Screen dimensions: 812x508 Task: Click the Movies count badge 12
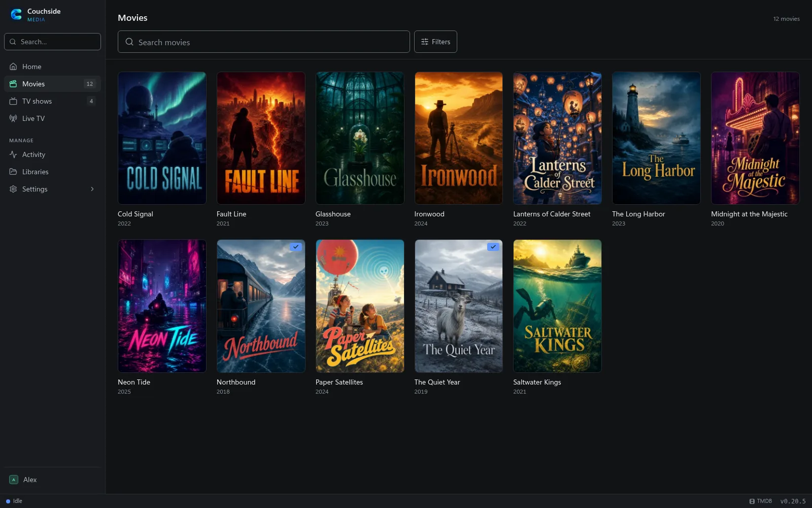(x=90, y=84)
